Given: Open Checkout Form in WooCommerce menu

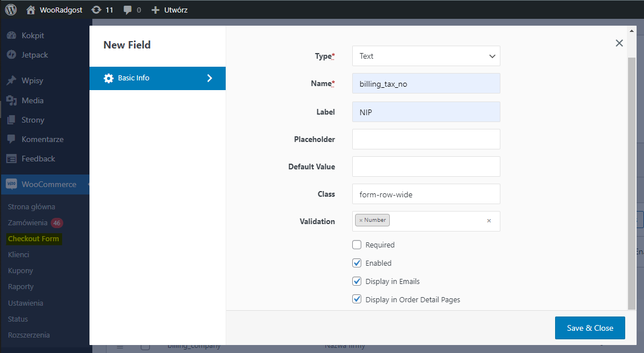Looking at the screenshot, I should (x=34, y=238).
